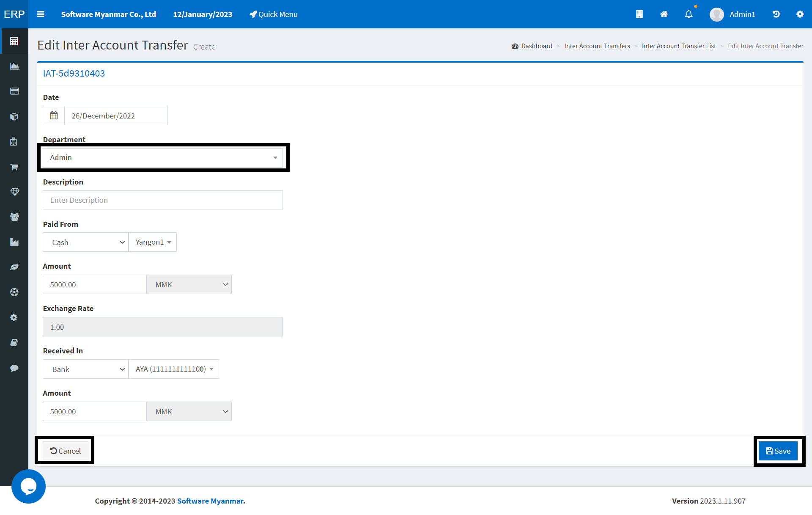Viewport: 812px width, 515px height.
Task: Go to Dashboard breadcrumb
Action: click(532, 46)
